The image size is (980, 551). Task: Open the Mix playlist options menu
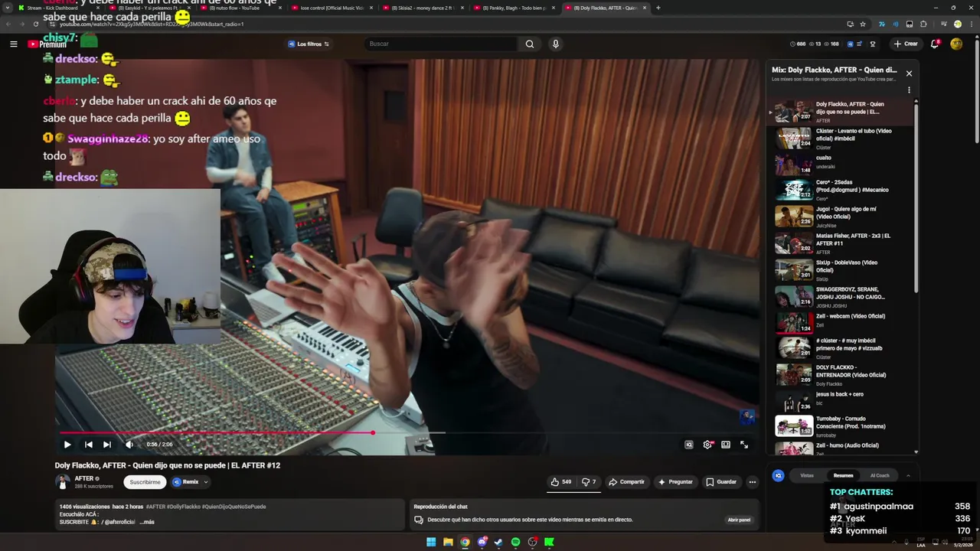(x=909, y=90)
